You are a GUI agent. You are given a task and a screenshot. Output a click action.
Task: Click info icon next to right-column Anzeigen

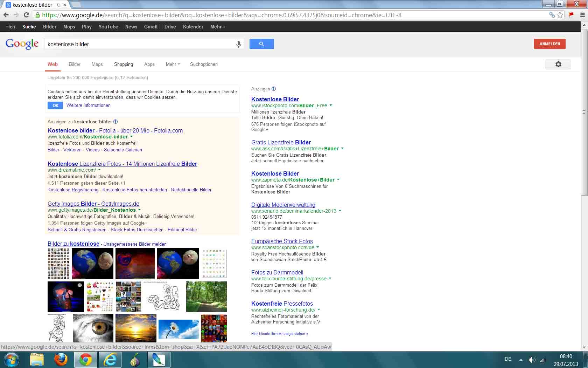[x=274, y=89]
